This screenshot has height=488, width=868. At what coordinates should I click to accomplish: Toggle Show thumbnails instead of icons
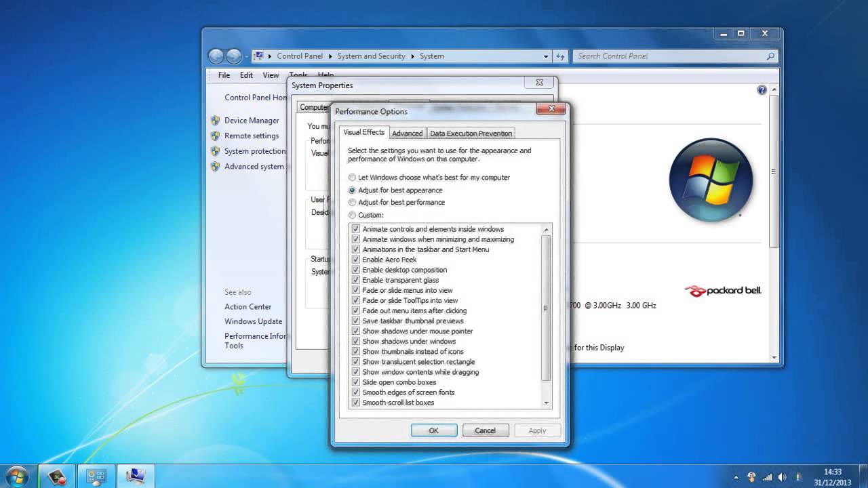[355, 352]
